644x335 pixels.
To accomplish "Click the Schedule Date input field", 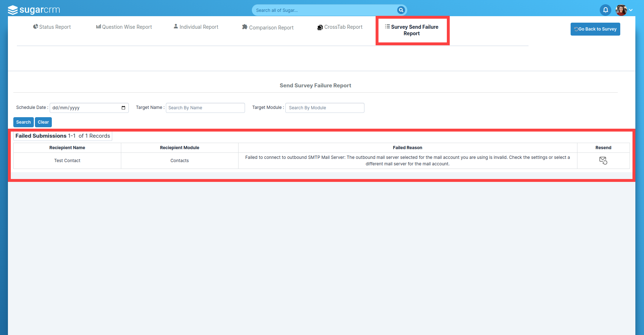I will (85, 108).
